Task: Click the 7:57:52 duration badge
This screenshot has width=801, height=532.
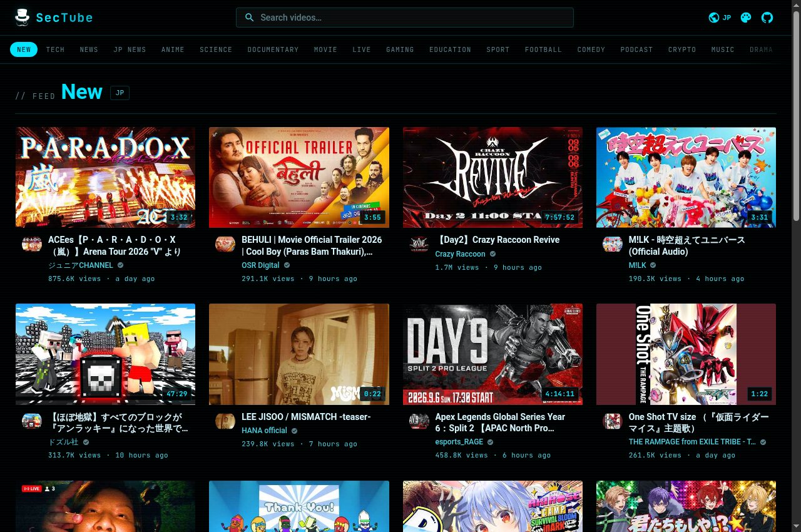Action: coord(559,217)
